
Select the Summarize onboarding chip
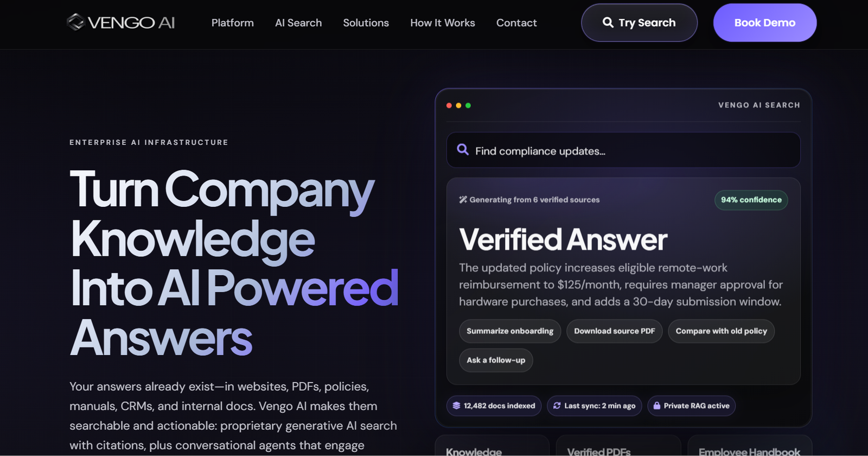pos(510,331)
